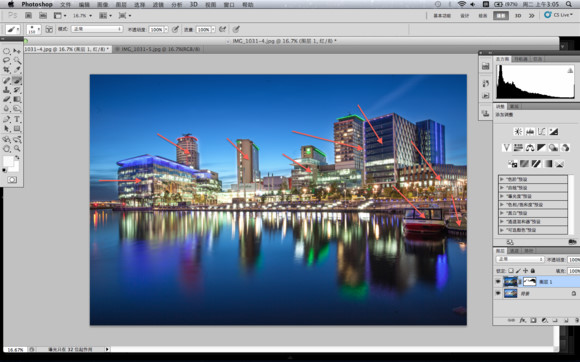Select the Clone Stamp tool
This screenshot has width=580, height=362.
pyautogui.click(x=7, y=90)
